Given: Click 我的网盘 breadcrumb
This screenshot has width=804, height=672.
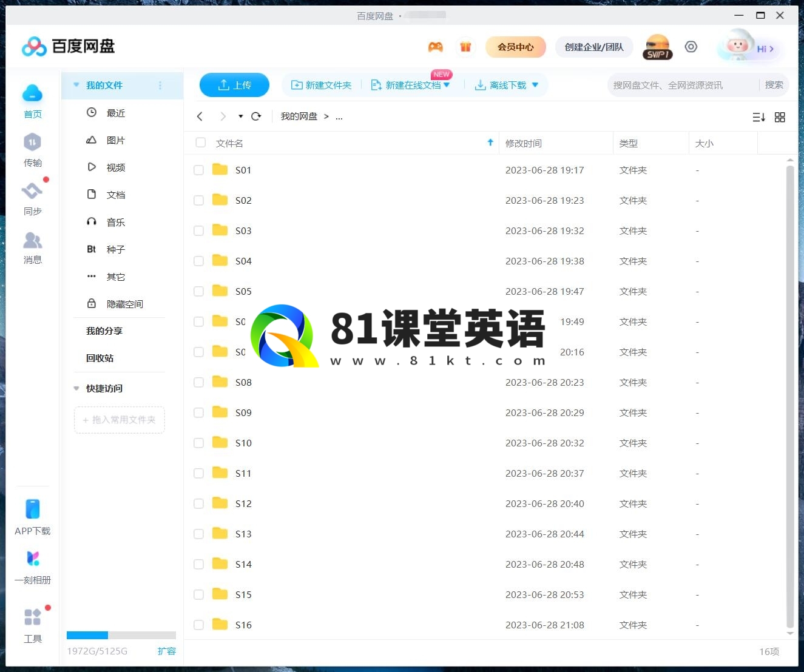Looking at the screenshot, I should [x=299, y=116].
